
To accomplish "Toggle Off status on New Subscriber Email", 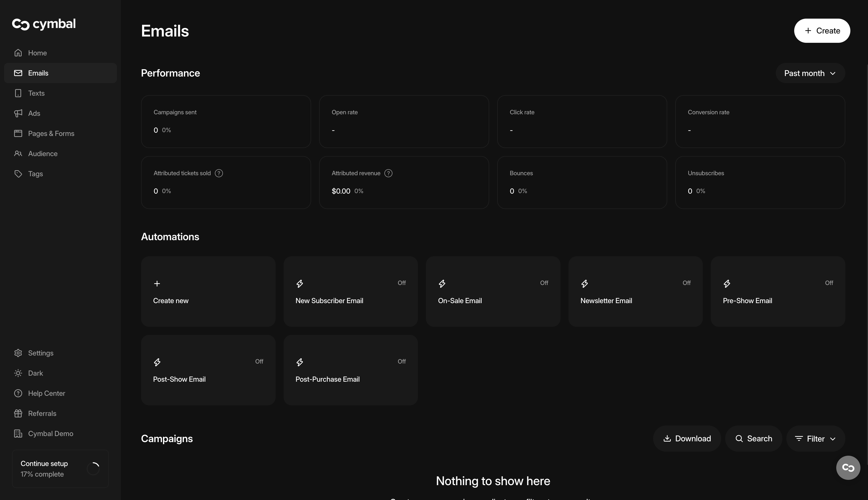I will pyautogui.click(x=402, y=283).
